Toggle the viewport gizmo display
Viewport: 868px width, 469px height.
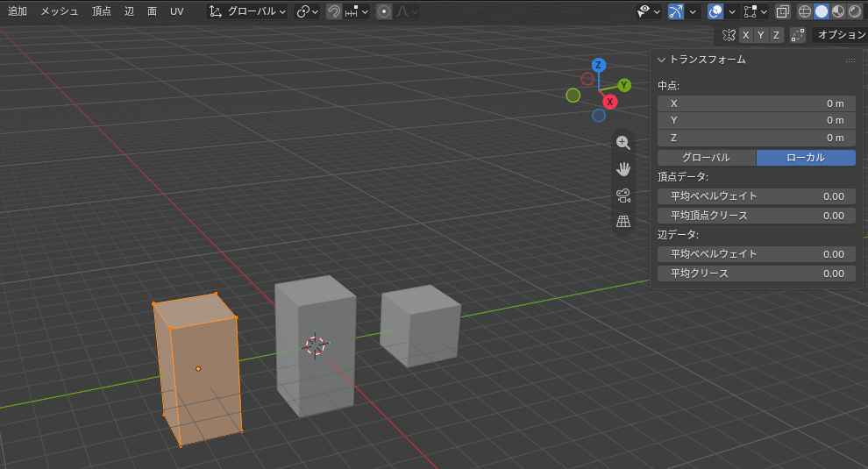pyautogui.click(x=675, y=11)
